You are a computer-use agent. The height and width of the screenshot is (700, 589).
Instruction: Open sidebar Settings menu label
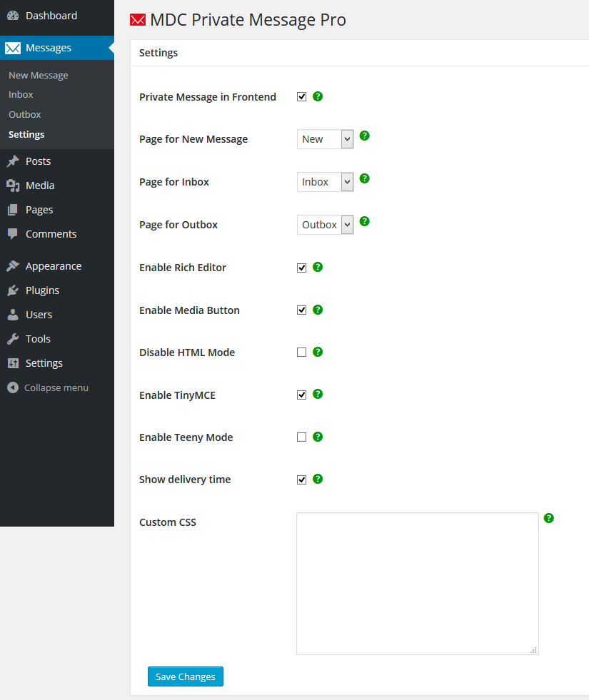click(x=44, y=363)
